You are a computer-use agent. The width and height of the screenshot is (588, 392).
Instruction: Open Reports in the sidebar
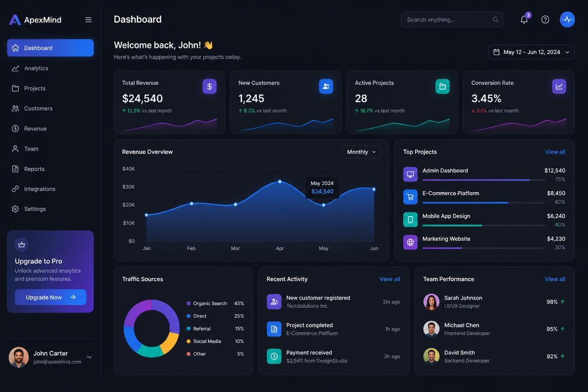[50, 169]
